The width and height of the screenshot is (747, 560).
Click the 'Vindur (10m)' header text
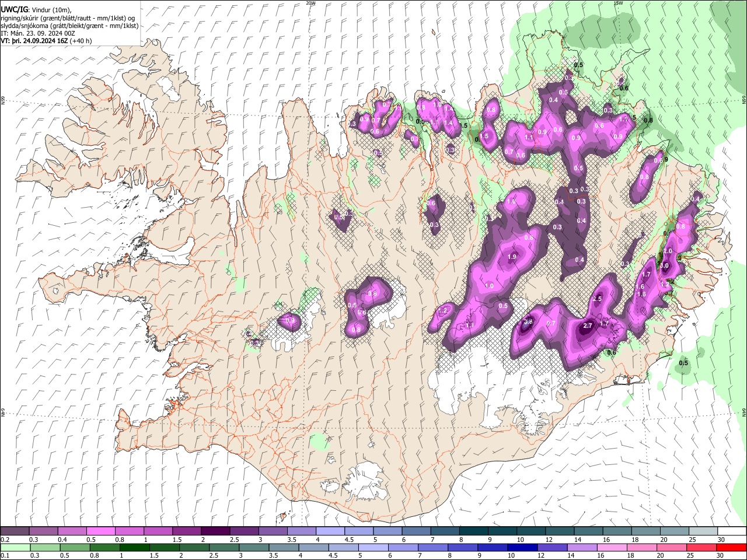[51, 9]
